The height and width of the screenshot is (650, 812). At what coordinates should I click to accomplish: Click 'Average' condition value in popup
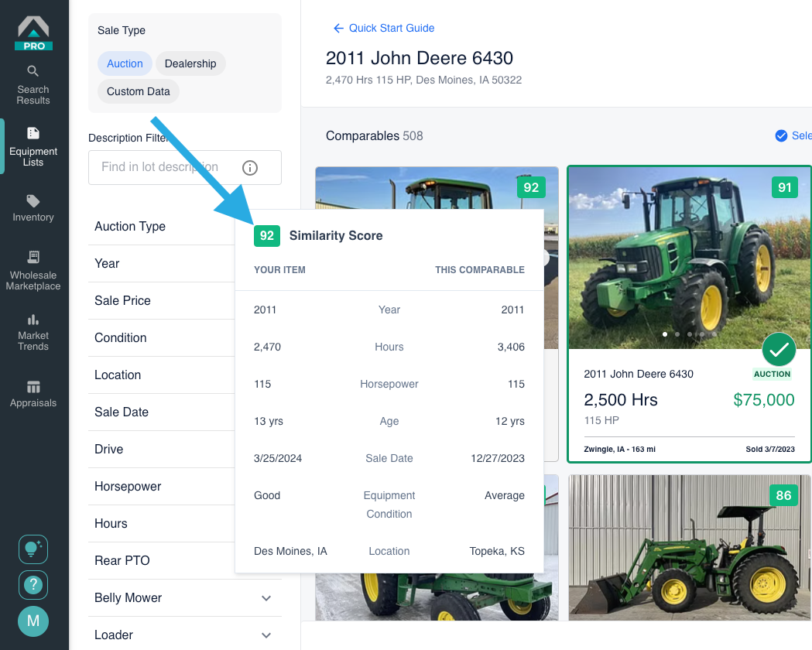[x=505, y=495]
